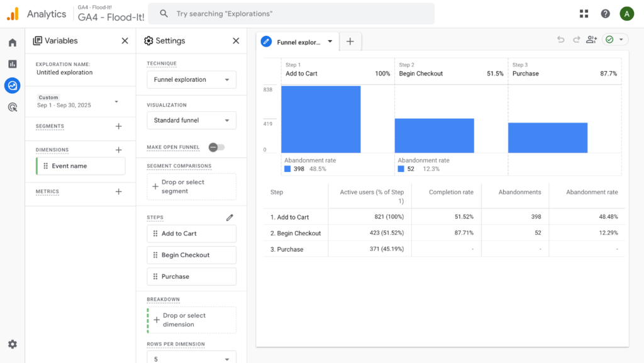Screen dimensions: 644x363
Task: Click the search Explorations field
Action: pos(296,14)
